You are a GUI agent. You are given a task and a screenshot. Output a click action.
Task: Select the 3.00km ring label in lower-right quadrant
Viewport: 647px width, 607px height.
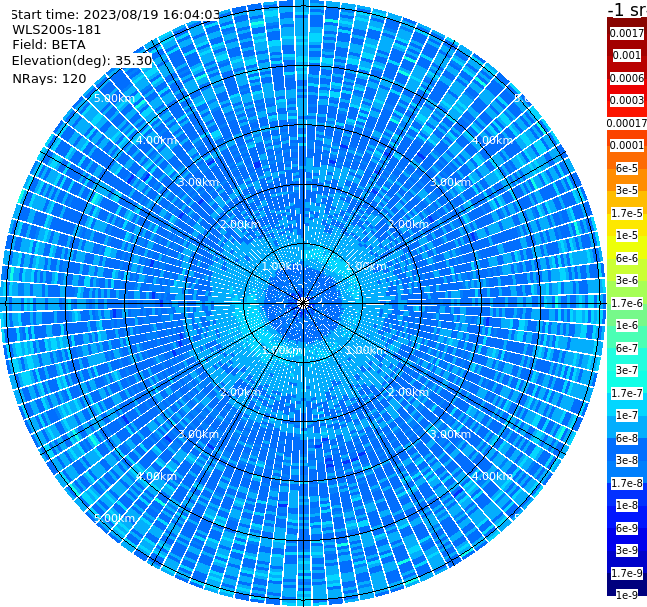450,434
